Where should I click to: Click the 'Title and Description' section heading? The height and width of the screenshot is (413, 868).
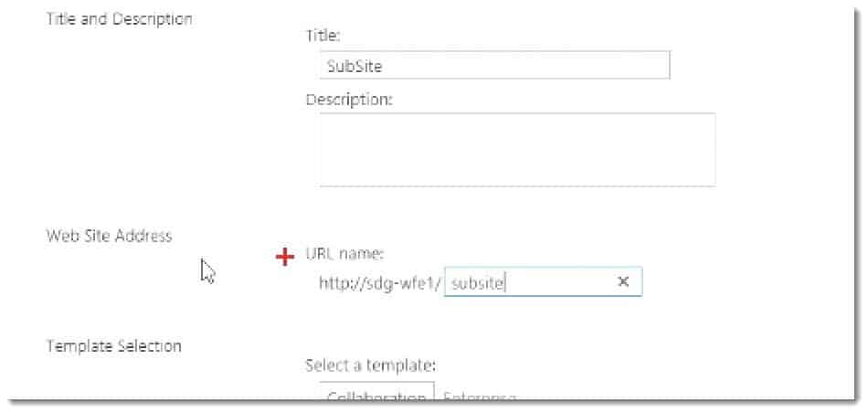(119, 19)
